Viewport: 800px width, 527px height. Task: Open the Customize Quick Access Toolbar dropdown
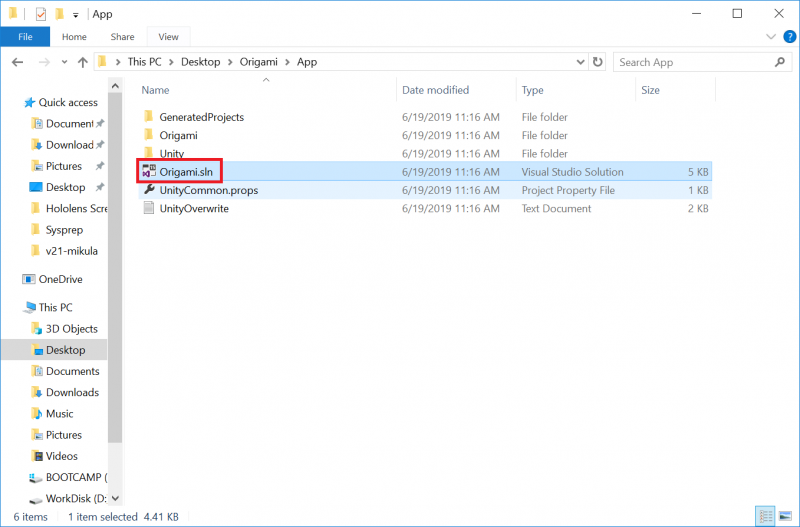tap(76, 15)
